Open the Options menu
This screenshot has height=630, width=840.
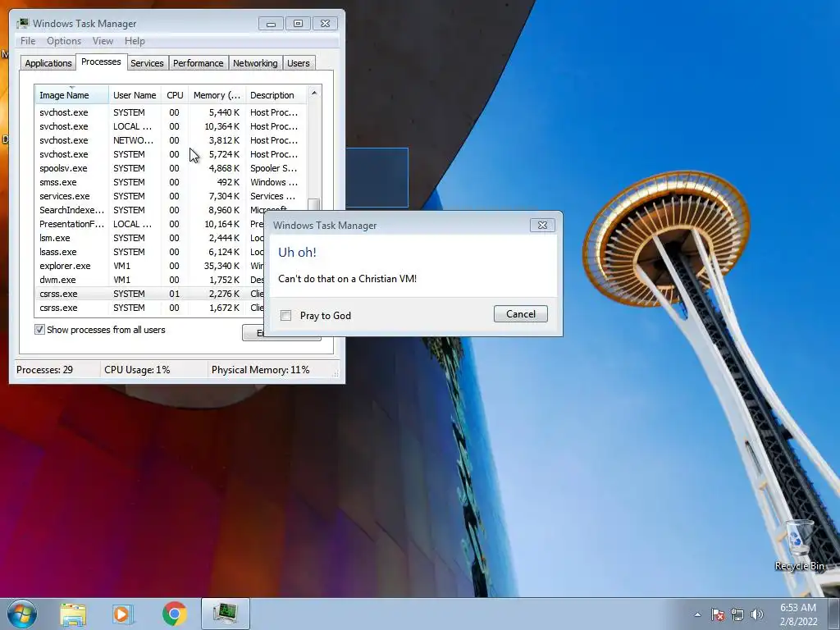[x=64, y=41]
